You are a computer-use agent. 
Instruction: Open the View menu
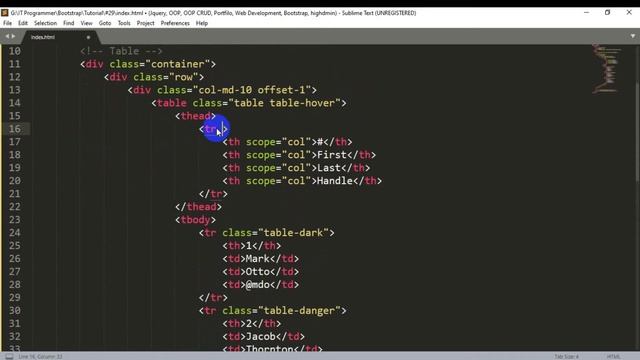click(x=87, y=23)
